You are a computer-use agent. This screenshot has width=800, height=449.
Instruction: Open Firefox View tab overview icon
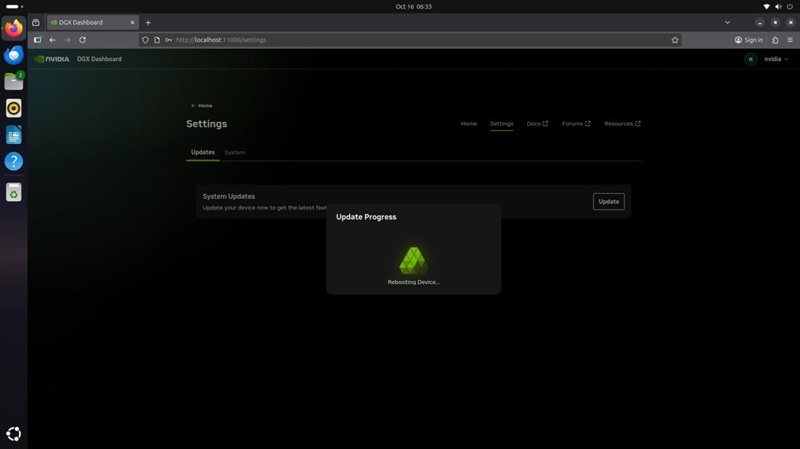coord(36,22)
